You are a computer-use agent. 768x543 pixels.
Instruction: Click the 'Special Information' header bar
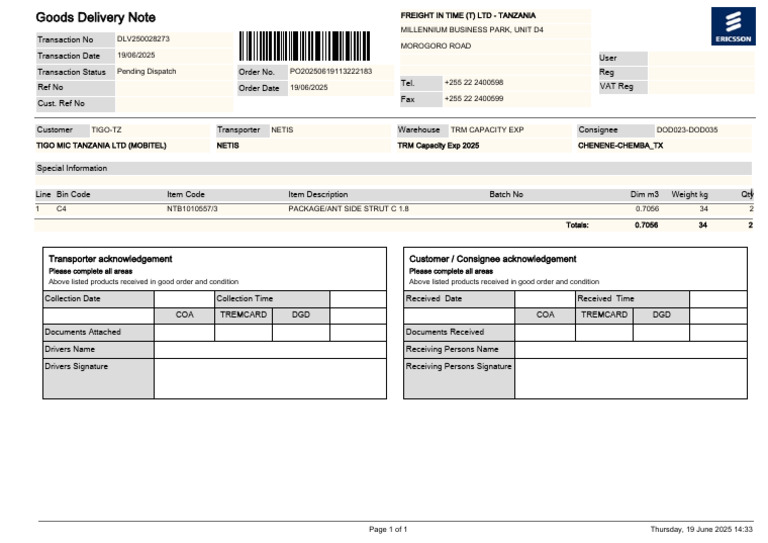coord(393,168)
